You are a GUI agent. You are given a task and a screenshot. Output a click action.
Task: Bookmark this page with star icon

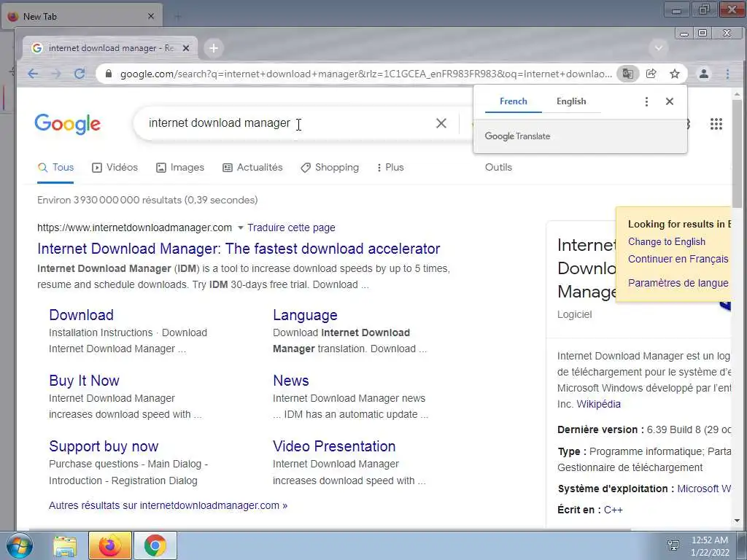675,74
